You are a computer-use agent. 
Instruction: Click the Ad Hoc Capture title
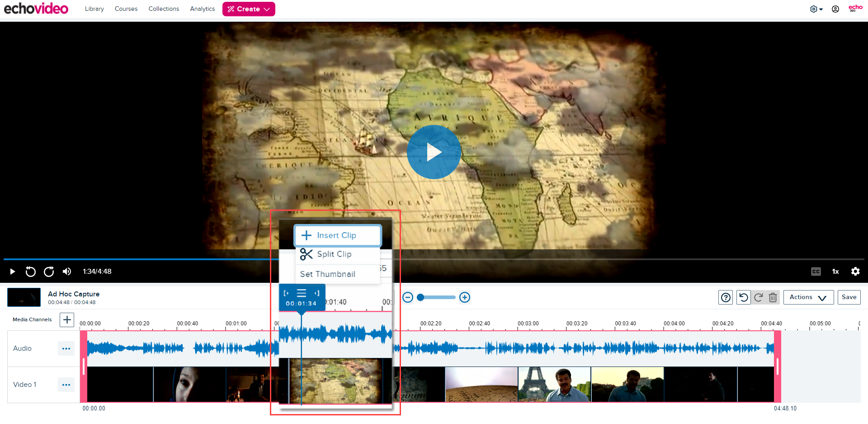click(x=74, y=294)
